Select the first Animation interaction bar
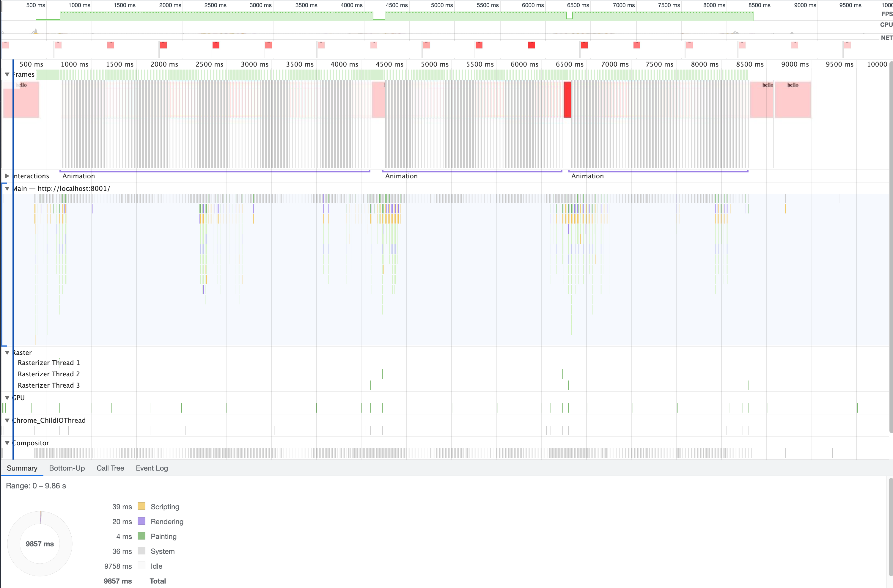 (x=215, y=175)
